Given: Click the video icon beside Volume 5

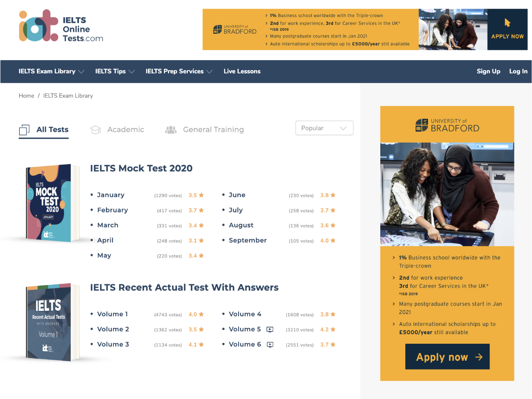Looking at the screenshot, I should [270, 330].
